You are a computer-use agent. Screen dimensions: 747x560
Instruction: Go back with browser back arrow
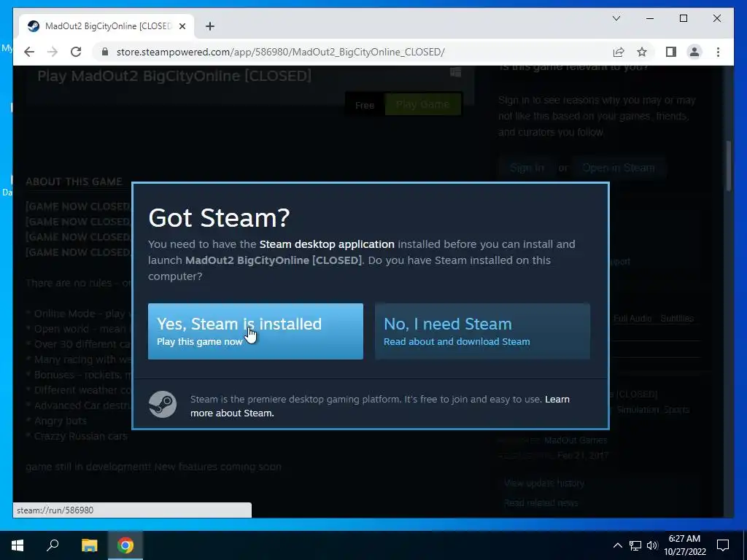(29, 52)
